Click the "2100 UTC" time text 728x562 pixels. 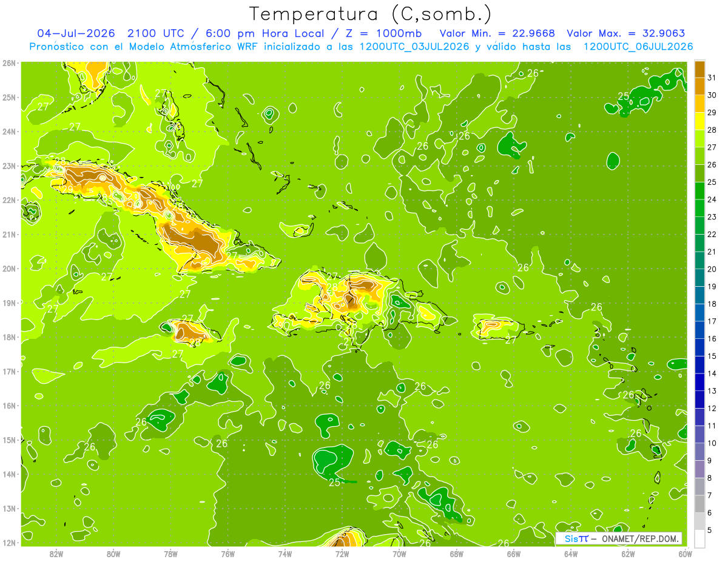[157, 33]
